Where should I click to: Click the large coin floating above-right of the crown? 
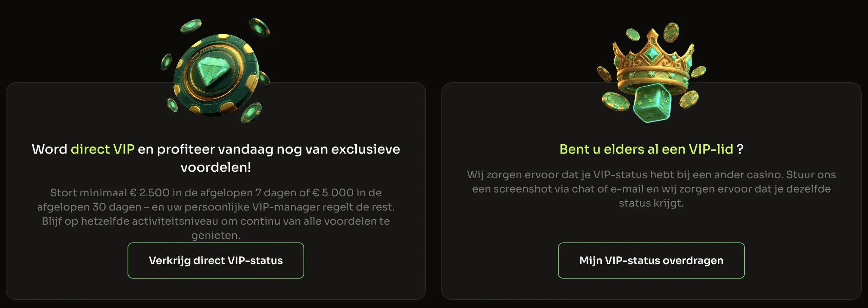coord(671,33)
